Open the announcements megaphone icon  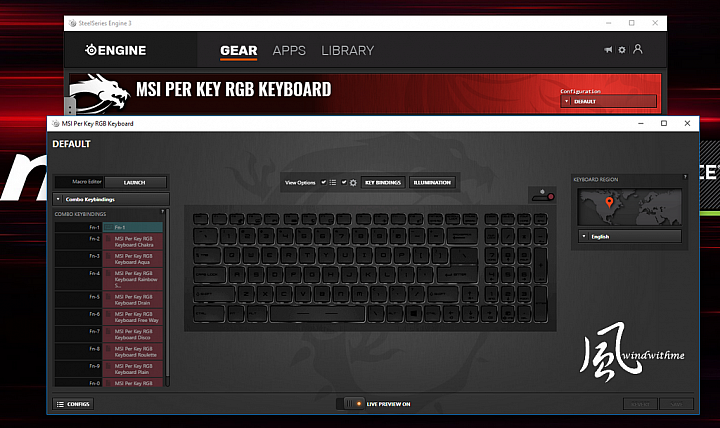(x=608, y=50)
